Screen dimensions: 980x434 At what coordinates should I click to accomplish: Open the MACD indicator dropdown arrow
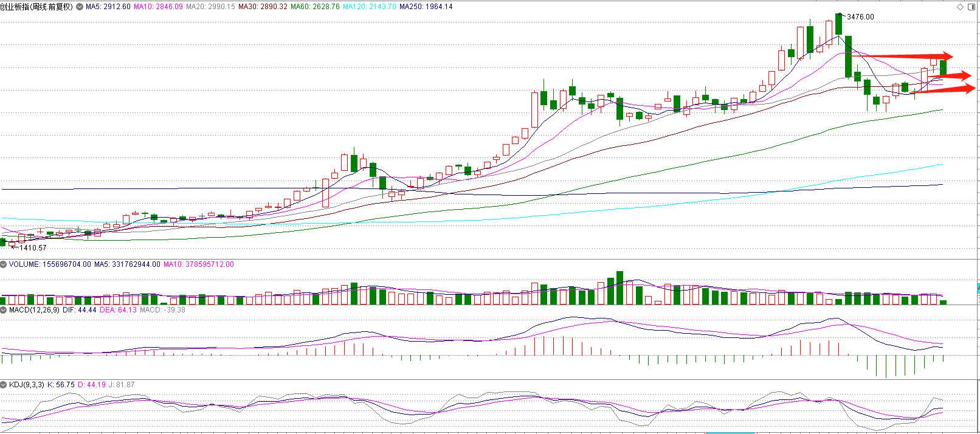coord(4,310)
